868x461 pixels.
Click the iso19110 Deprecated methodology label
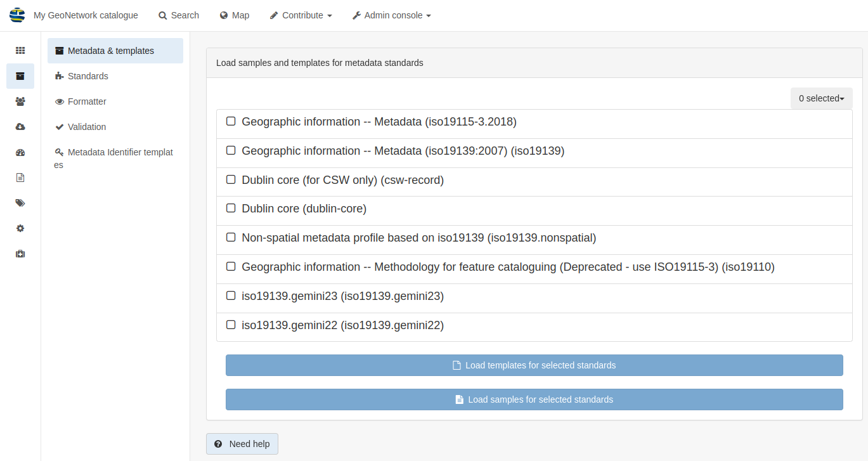pyautogui.click(x=508, y=267)
